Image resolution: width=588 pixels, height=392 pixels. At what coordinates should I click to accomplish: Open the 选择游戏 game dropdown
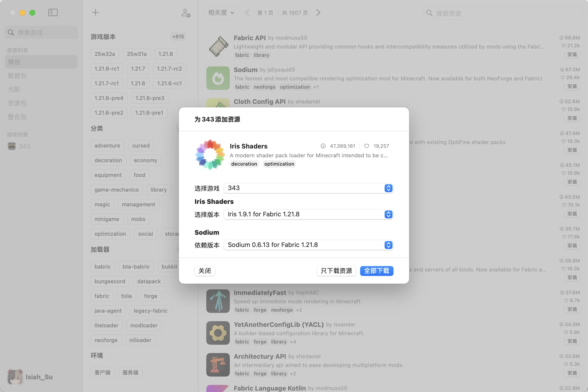coord(308,188)
